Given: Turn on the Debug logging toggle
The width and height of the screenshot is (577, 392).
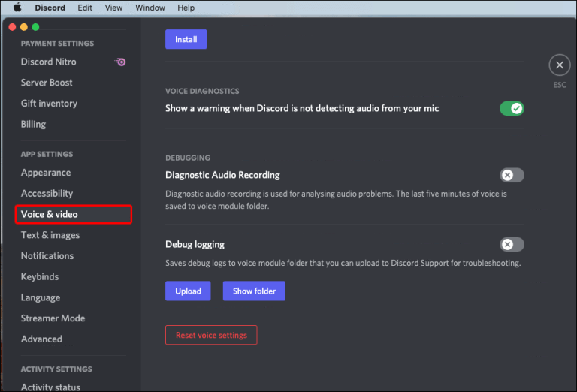Looking at the screenshot, I should tap(512, 244).
